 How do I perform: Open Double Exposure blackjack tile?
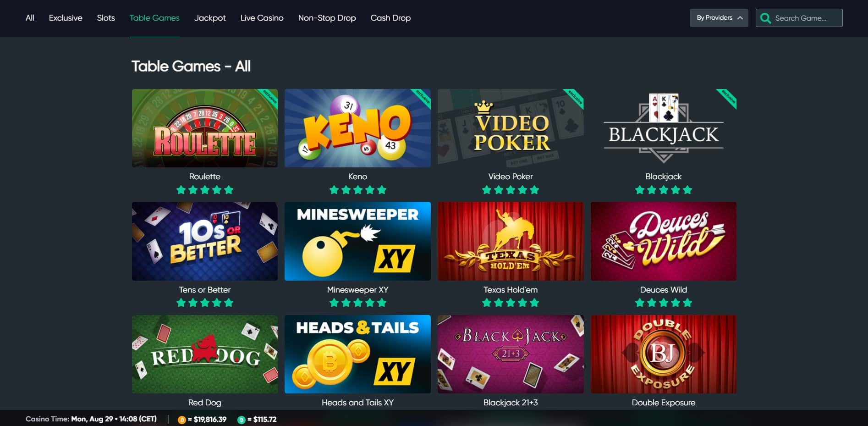pyautogui.click(x=663, y=354)
